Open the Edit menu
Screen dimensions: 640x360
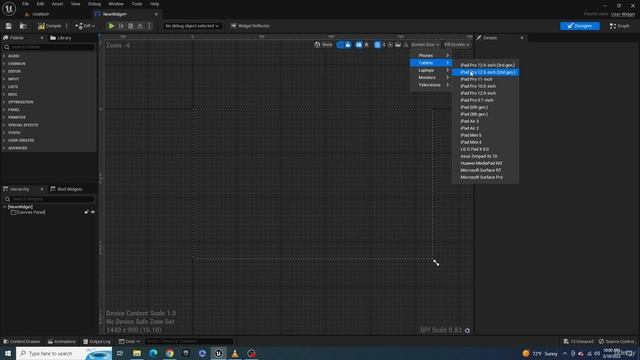(40, 4)
